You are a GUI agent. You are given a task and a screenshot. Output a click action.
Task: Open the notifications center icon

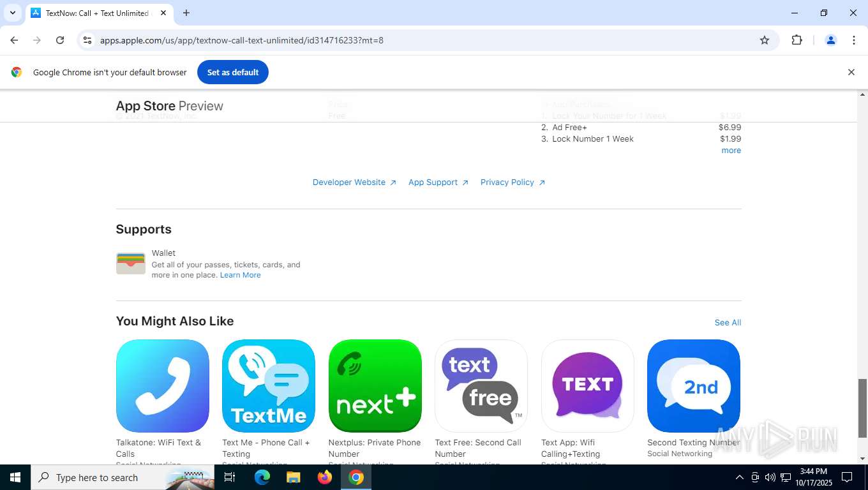coord(847,477)
